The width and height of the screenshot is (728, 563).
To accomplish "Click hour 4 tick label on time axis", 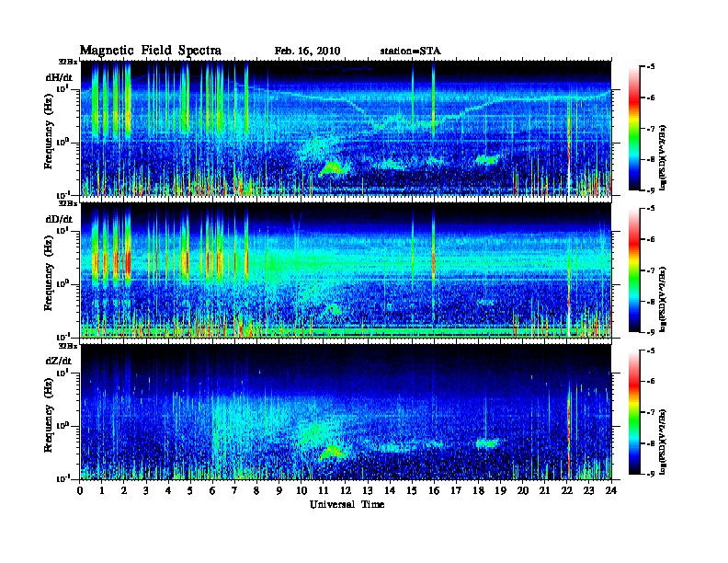I will click(x=168, y=490).
